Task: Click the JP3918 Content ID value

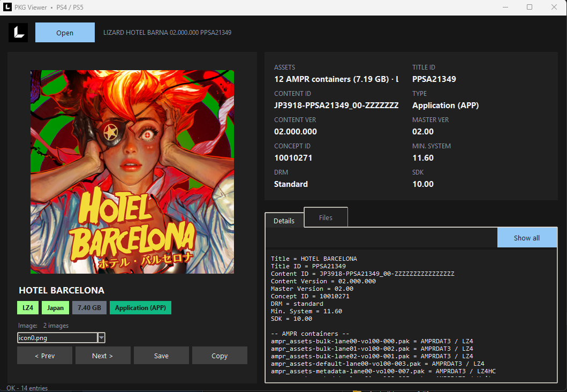Action: [336, 105]
